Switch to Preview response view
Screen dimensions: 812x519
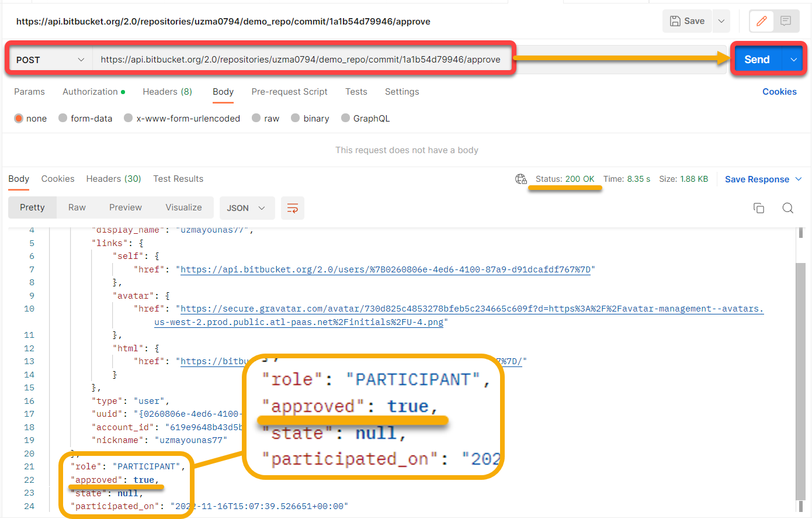pos(126,207)
